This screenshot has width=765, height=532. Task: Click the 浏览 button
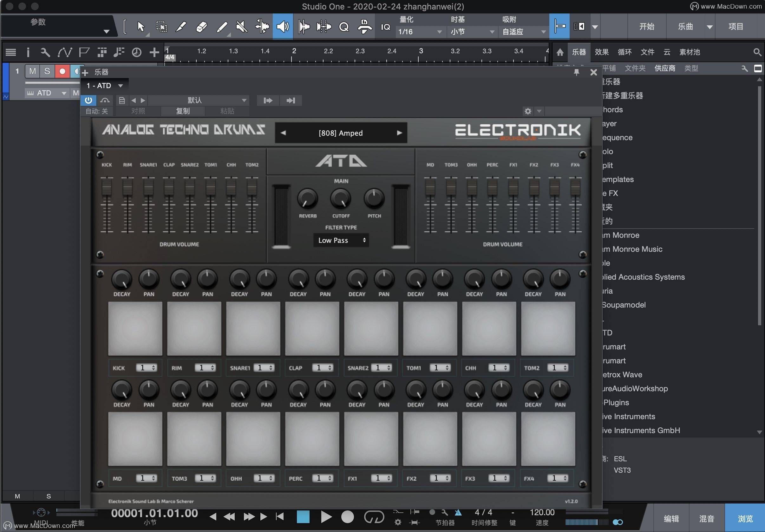(745, 519)
